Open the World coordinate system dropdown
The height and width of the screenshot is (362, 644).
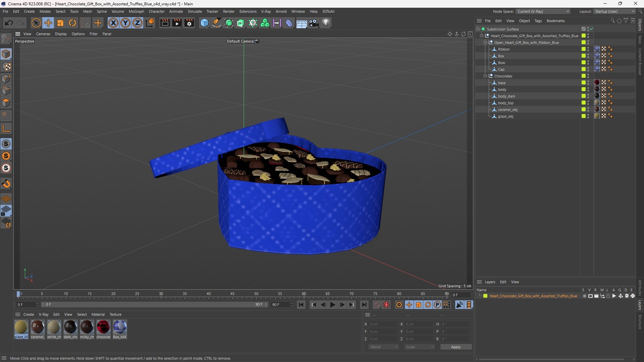point(384,347)
